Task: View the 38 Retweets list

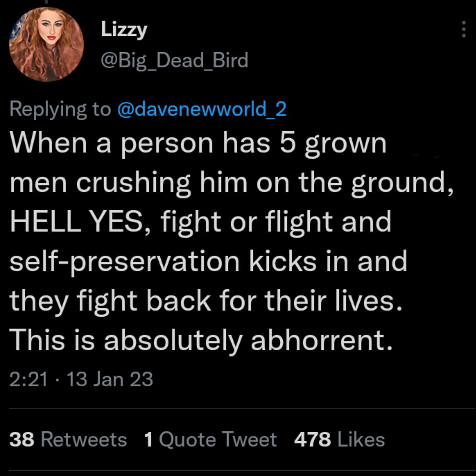Action: tap(68, 440)
